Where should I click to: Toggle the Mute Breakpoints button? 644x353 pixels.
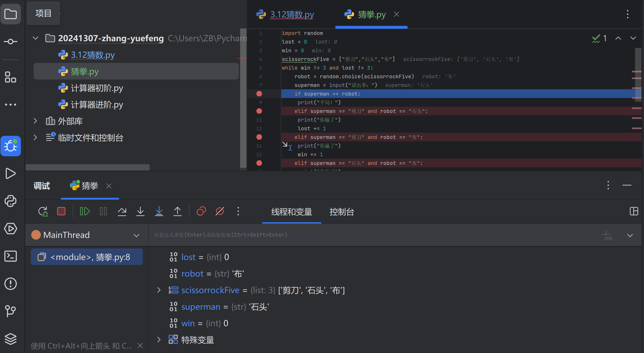[220, 211]
